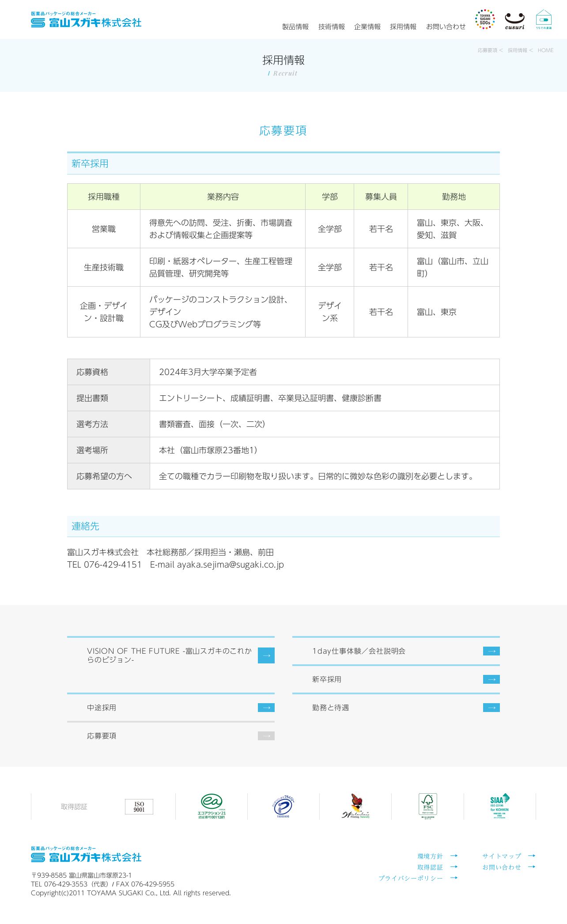The width and height of the screenshot is (567, 924).
Task: Click the Eco Action 21 logo
Action: [x=212, y=806]
